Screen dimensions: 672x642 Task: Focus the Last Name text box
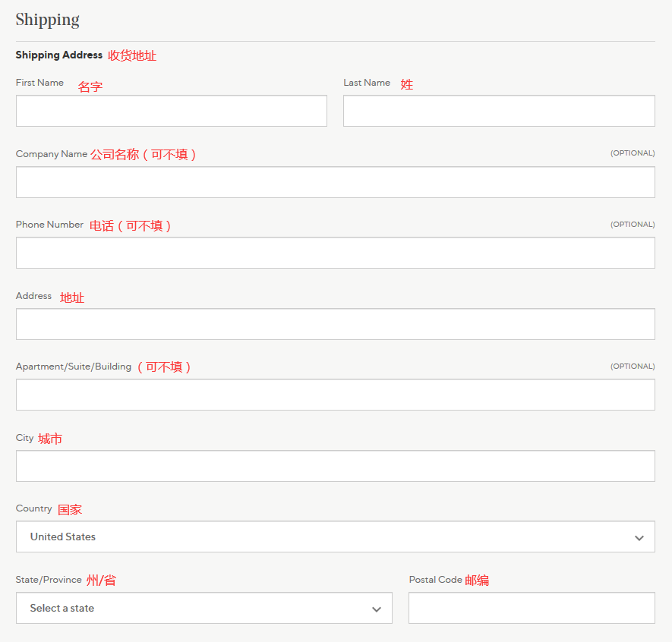pyautogui.click(x=498, y=111)
